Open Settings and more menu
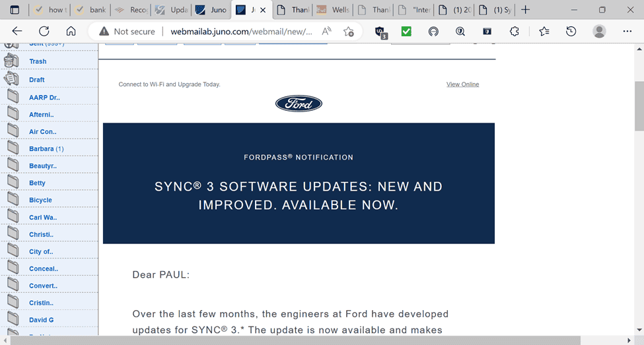 tap(627, 31)
